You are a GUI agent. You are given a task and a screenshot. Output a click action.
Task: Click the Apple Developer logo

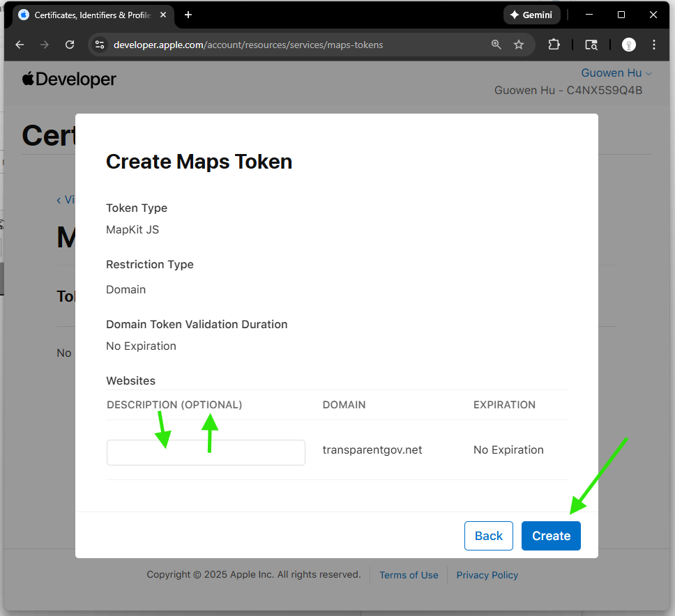click(69, 79)
